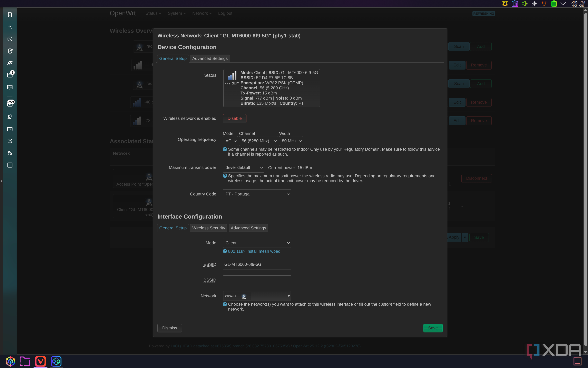This screenshot has width=588, height=368.
Task: Open Maximum transmit power driver default dropdown
Action: coord(243,167)
